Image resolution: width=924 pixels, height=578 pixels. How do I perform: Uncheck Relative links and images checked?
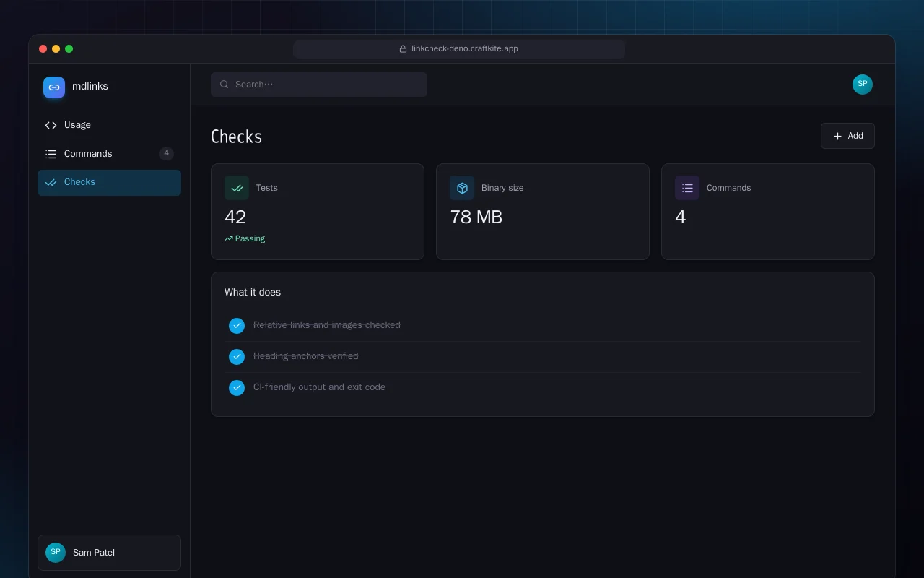point(237,326)
